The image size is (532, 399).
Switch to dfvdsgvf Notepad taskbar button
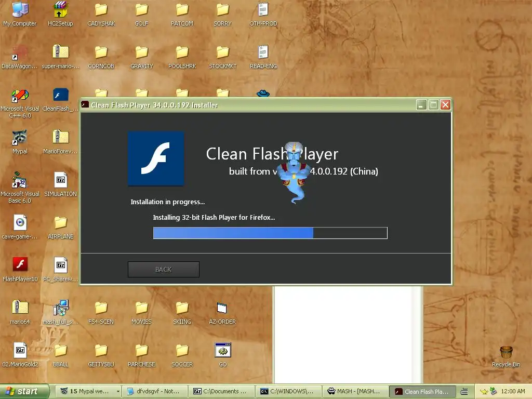[154, 391]
